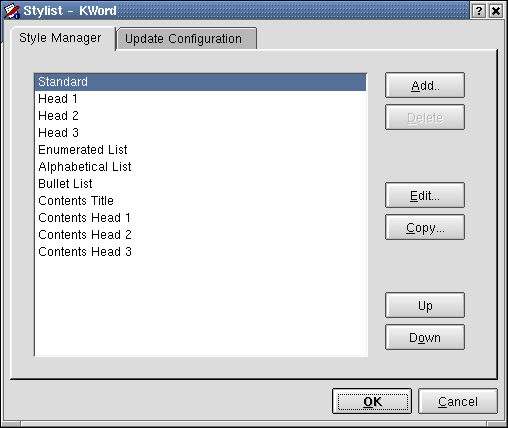508x428 pixels.
Task: Select the Contents Title style
Action: [200, 201]
